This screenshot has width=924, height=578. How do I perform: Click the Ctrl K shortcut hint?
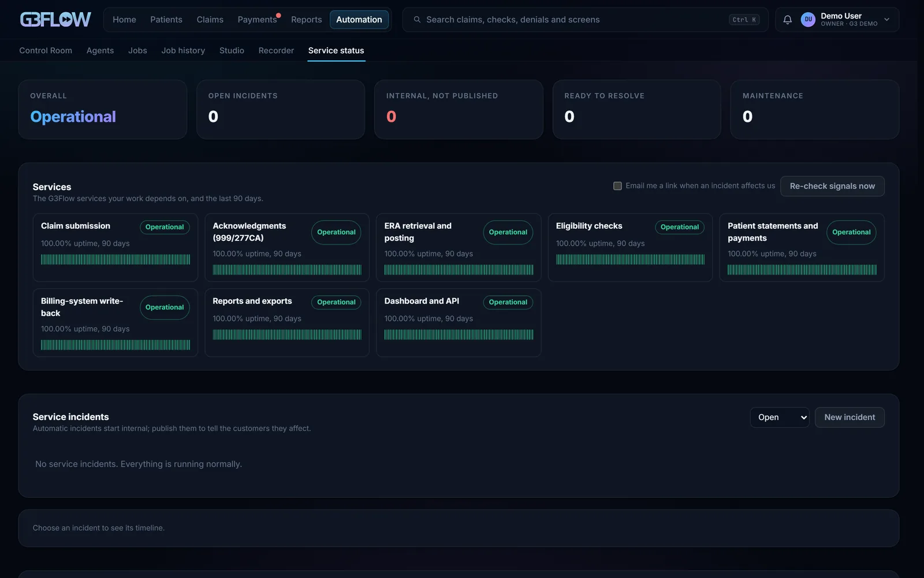[744, 20]
